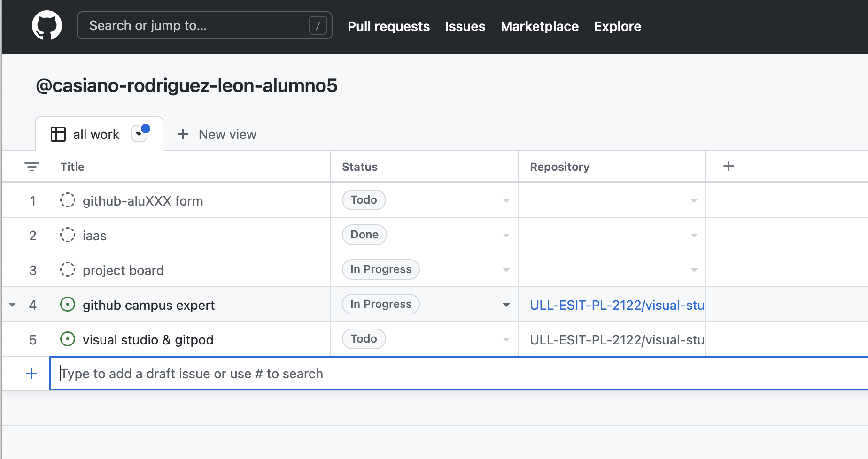Viewport: 868px width, 459px height.
Task: Go to Marketplace in navigation bar
Action: coord(539,26)
